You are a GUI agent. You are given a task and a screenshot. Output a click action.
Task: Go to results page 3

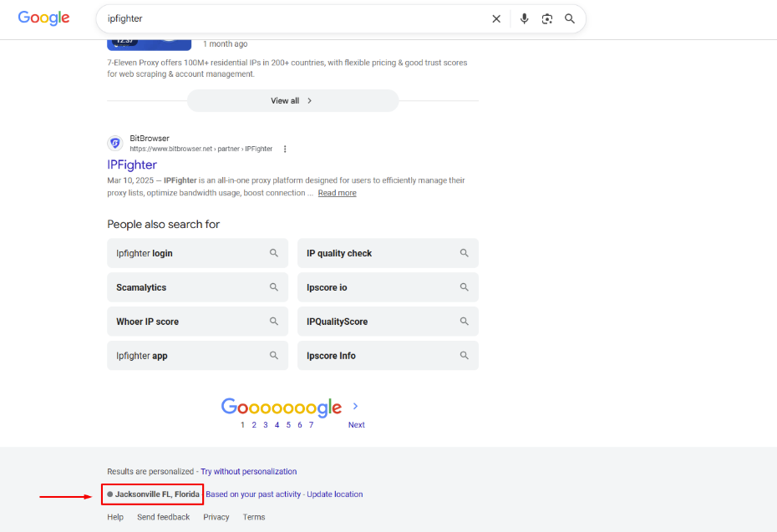coord(265,425)
